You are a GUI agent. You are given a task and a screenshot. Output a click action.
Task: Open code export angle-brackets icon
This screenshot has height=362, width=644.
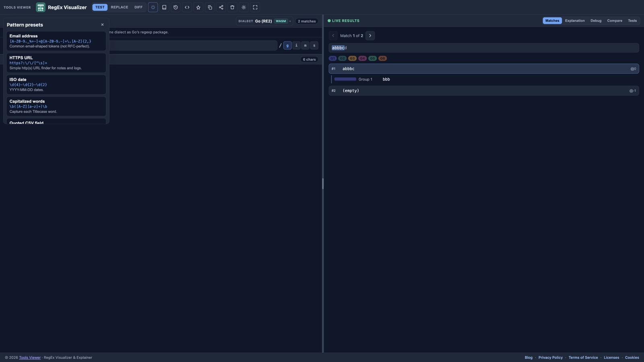click(x=187, y=7)
